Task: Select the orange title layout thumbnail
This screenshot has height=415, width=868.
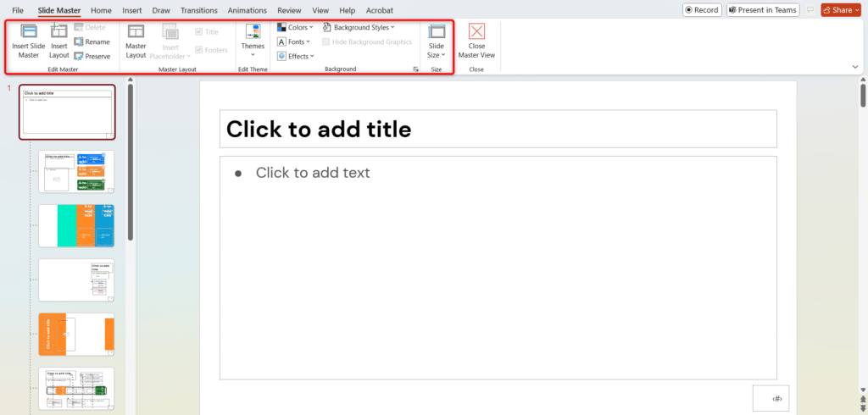Action: coord(76,334)
